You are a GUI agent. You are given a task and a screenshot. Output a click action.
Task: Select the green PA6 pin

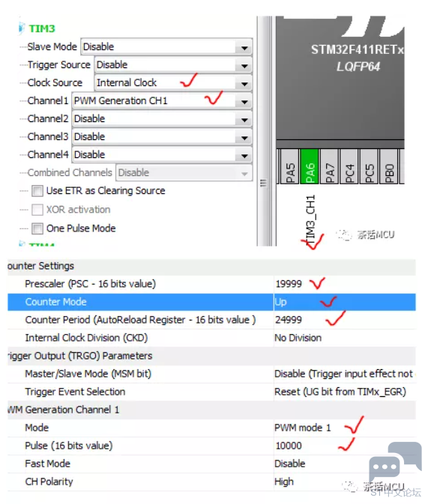310,166
